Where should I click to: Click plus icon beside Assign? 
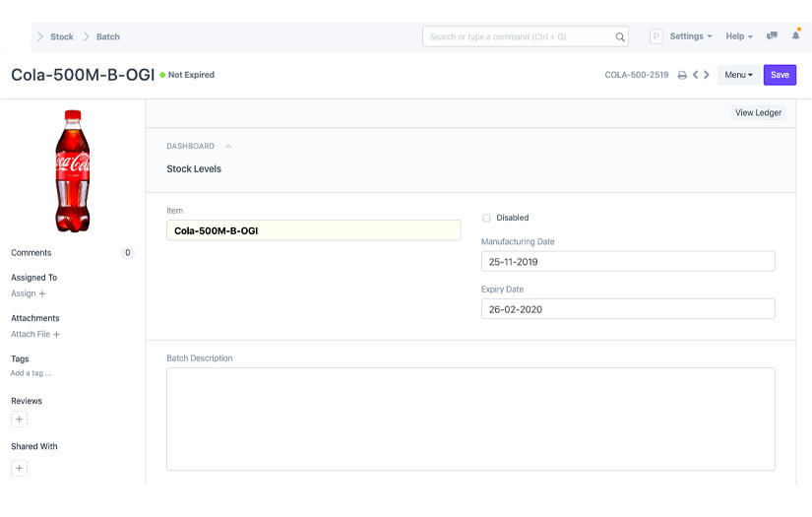pos(42,293)
